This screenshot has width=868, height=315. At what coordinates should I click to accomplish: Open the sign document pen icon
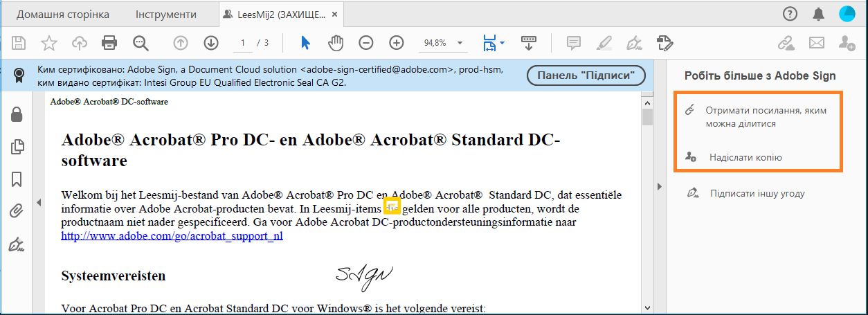coord(634,43)
